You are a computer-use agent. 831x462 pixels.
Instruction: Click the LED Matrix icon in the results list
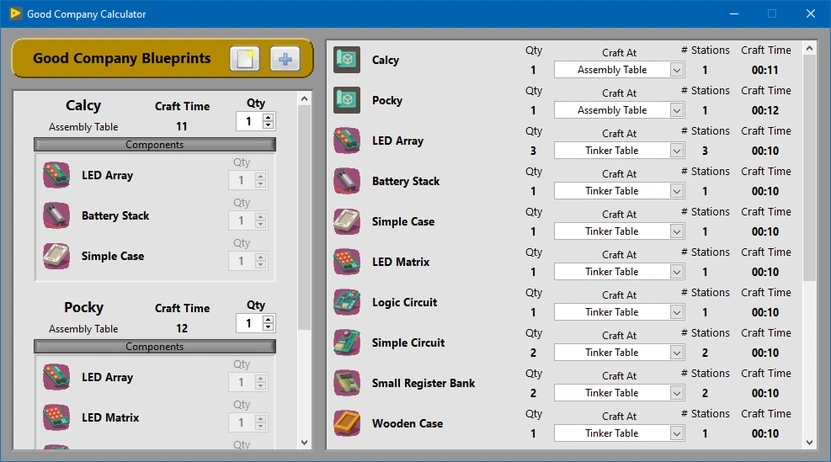347,262
